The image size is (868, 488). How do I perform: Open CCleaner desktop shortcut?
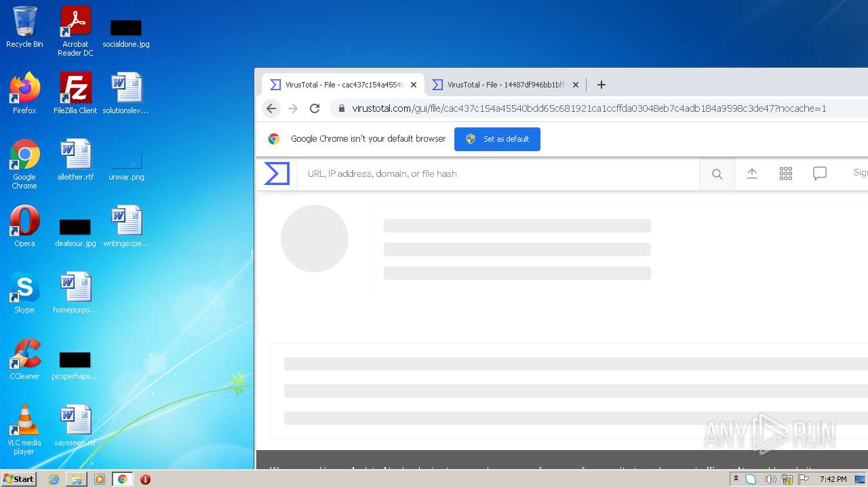click(24, 359)
